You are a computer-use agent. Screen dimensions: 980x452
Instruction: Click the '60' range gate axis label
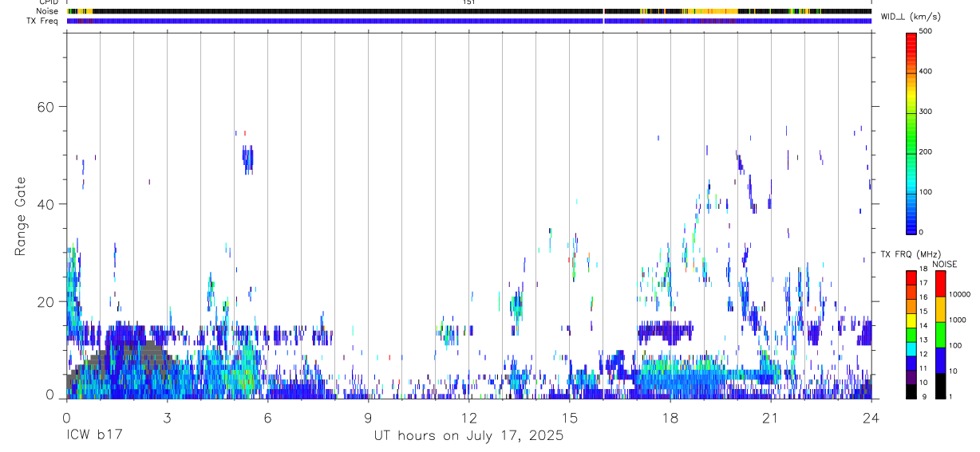pyautogui.click(x=45, y=107)
